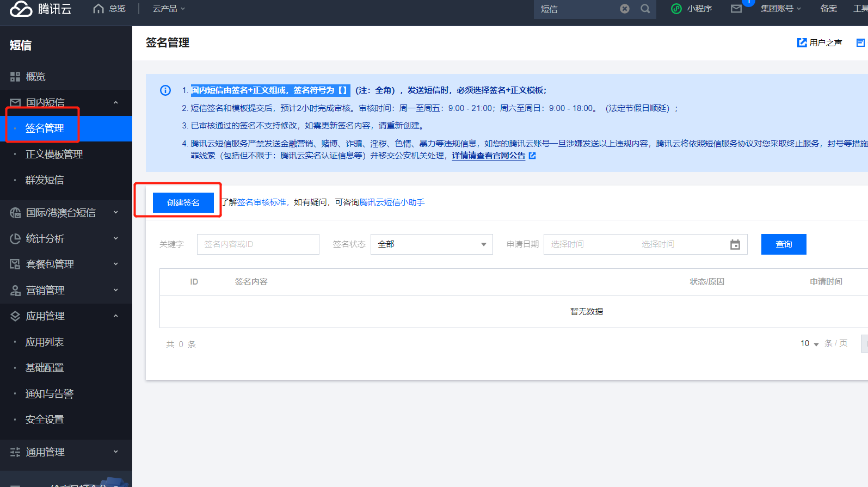Expand the 套餐包管理 chevron
Image resolution: width=868 pixels, height=487 pixels.
(116, 264)
